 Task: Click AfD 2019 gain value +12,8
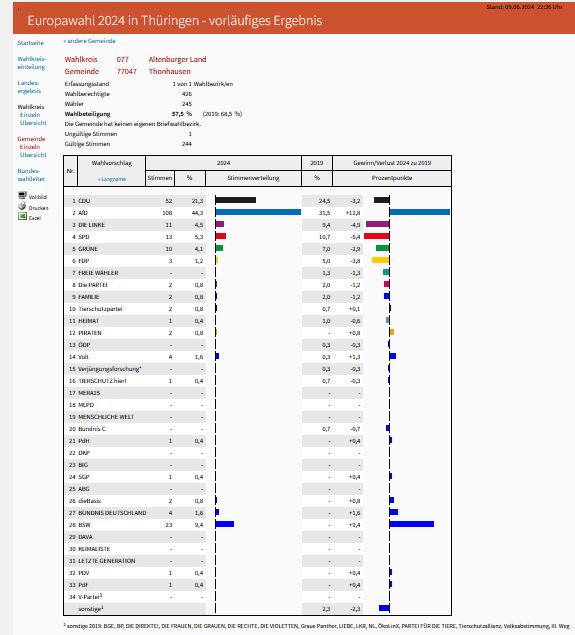pos(353,213)
